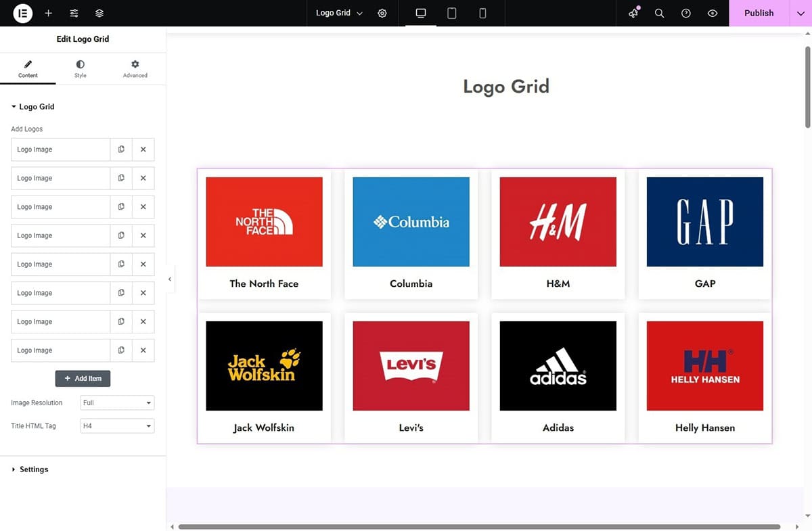Viewport: 812px width, 531px height.
Task: Open the structure layers icon
Action: click(x=99, y=13)
